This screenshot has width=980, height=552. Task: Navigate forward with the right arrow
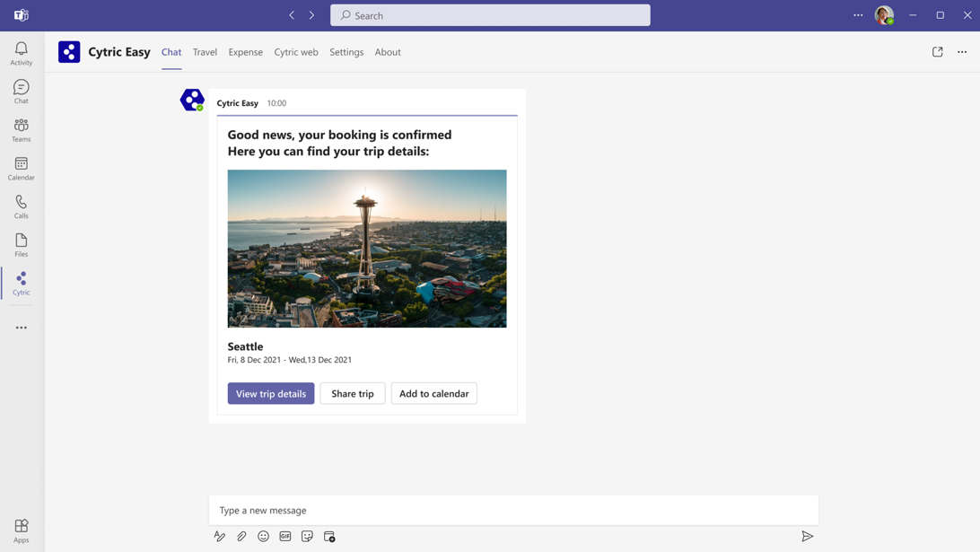[312, 15]
